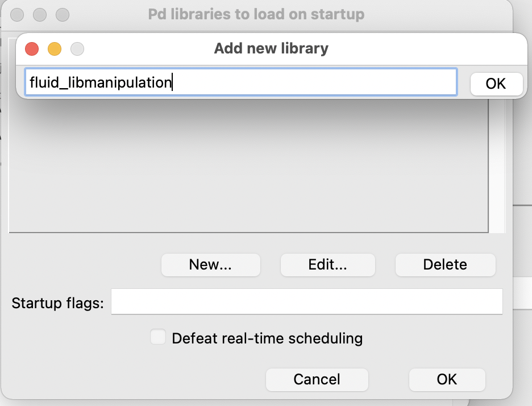Click inside the fluid_libmanipulation text field

tap(241, 82)
